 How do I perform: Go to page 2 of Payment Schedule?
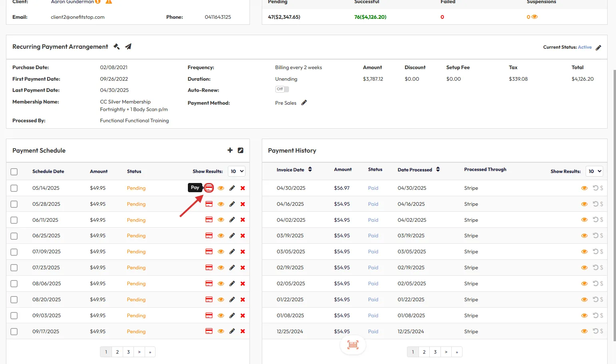point(117,352)
